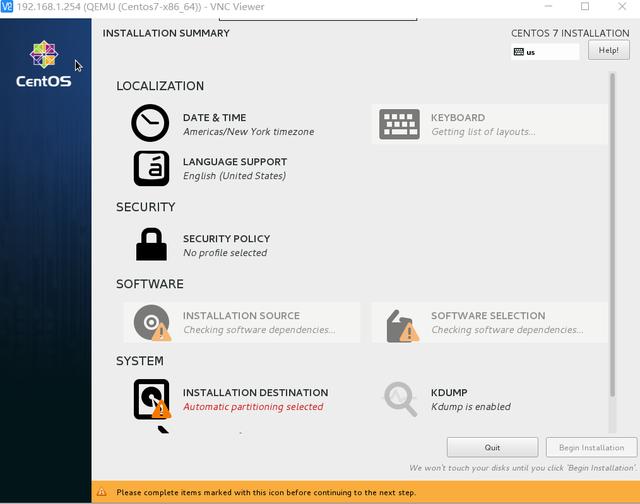Click the CentOS logo in sidebar
Viewport: 640px width, 504px height.
pos(44,64)
